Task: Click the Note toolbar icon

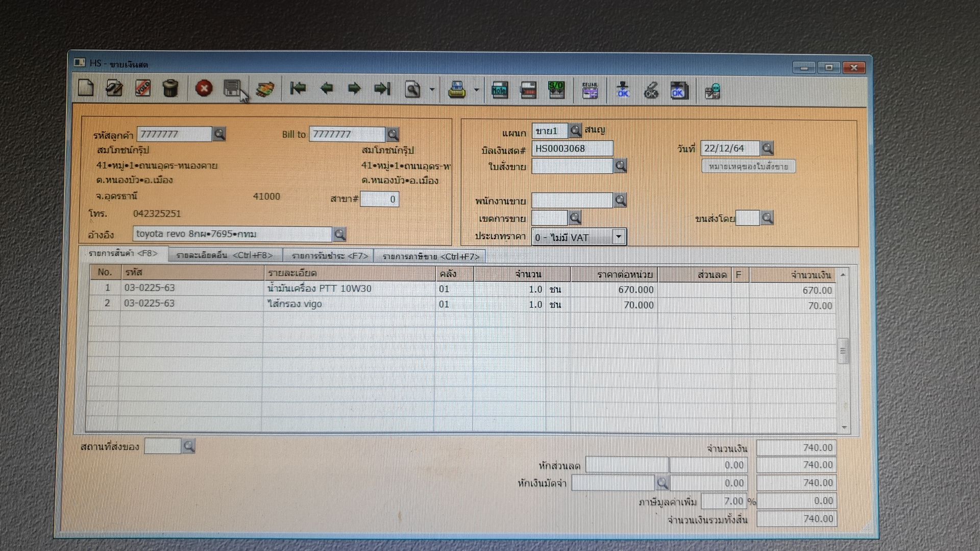Action: (x=500, y=90)
